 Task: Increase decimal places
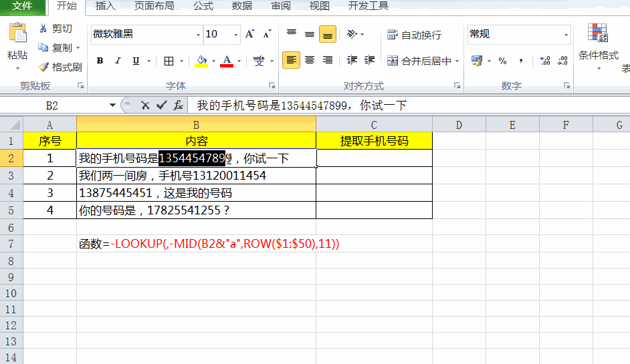(545, 61)
